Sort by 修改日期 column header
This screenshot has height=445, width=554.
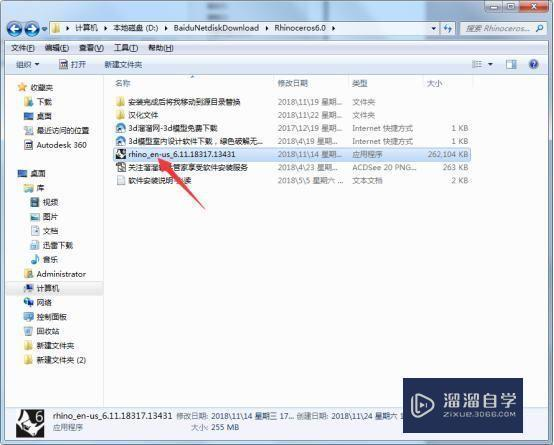(x=293, y=83)
